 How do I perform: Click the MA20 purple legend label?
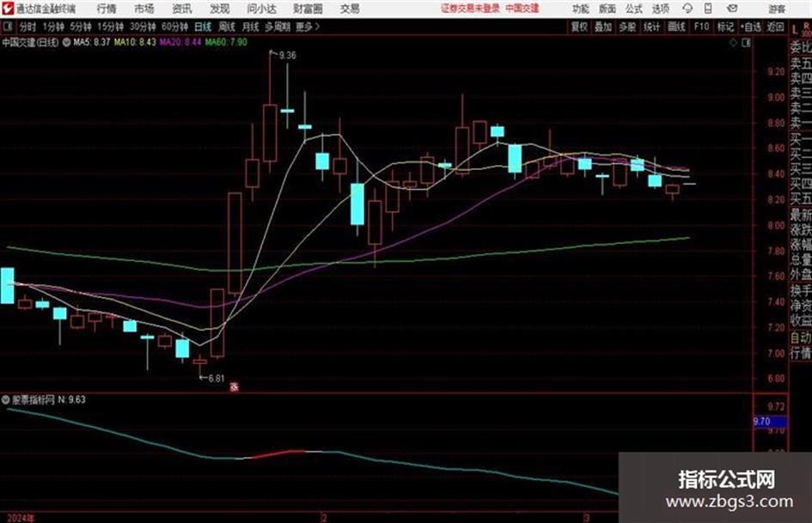[180, 42]
